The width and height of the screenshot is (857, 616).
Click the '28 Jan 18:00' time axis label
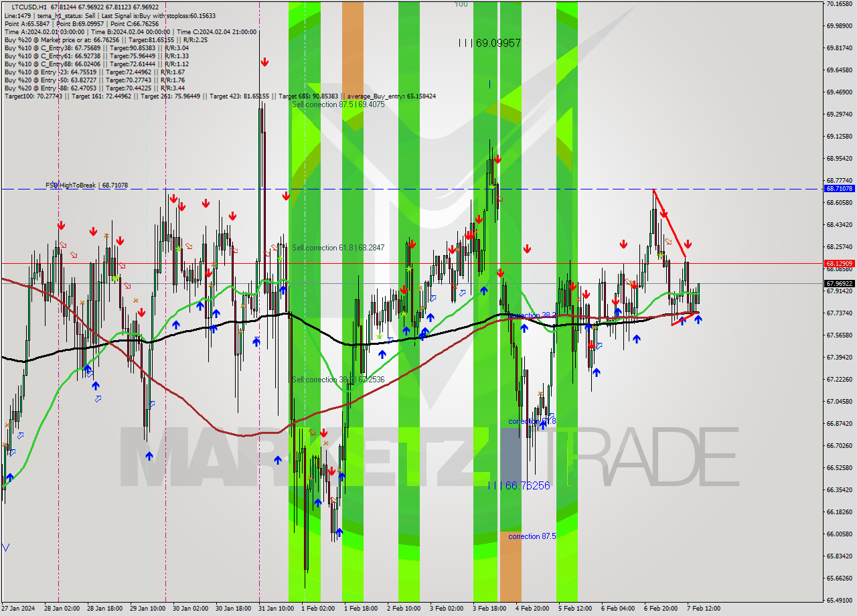point(105,609)
